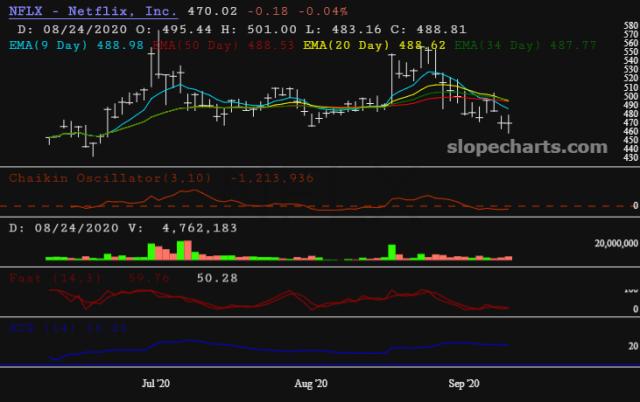Select the EMA(34 Day) green legend
This screenshot has width=640, height=402.
pos(525,45)
